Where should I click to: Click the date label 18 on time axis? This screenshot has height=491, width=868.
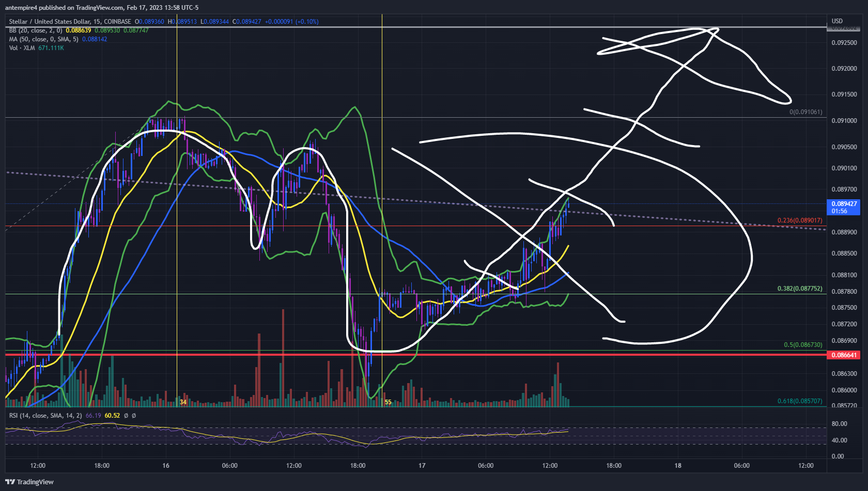pyautogui.click(x=678, y=466)
